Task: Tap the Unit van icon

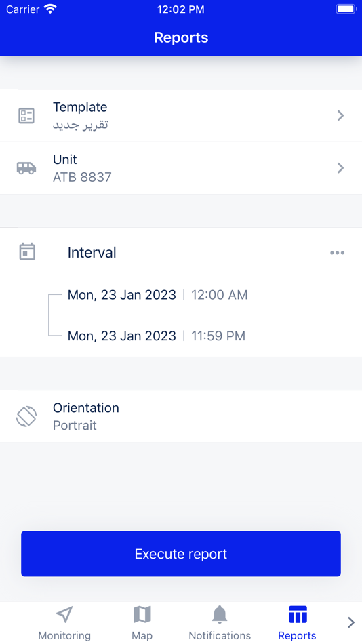Action: [26, 168]
